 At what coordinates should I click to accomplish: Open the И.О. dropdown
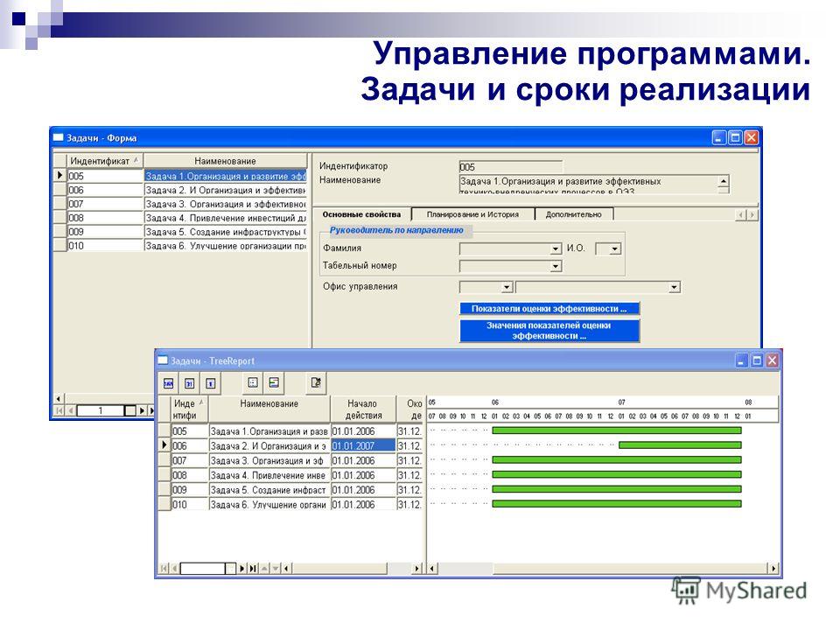[x=615, y=249]
